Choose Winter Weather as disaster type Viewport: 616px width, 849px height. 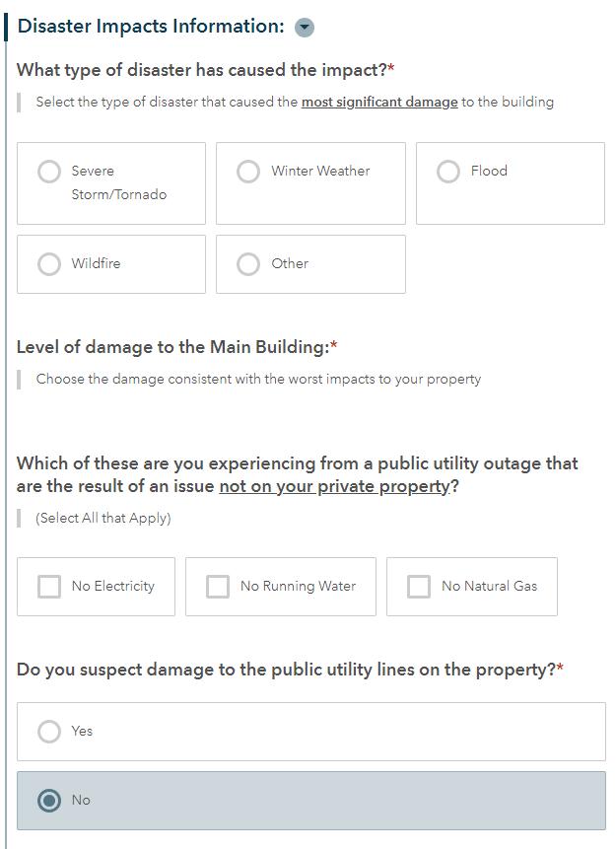[248, 172]
